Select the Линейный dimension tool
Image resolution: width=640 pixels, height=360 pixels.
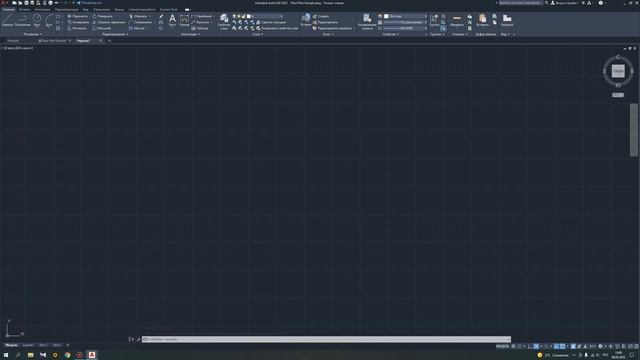pos(201,16)
